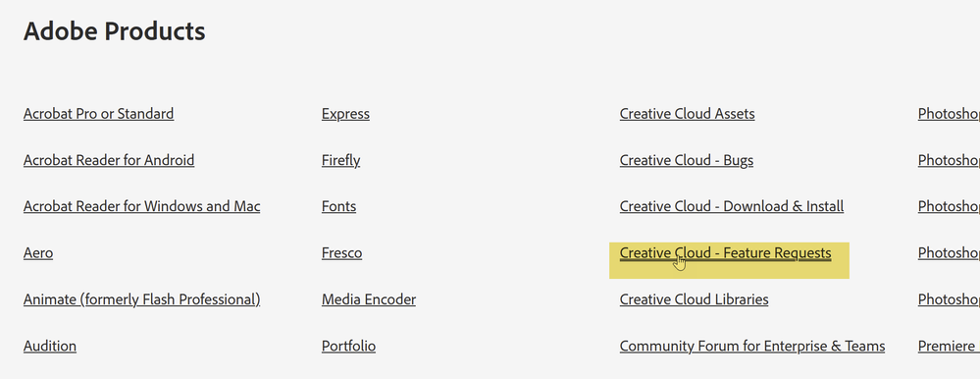Screen dimensions: 980x379
Task: Visit Community Forum for Enterprise & Teams
Action: click(x=752, y=346)
